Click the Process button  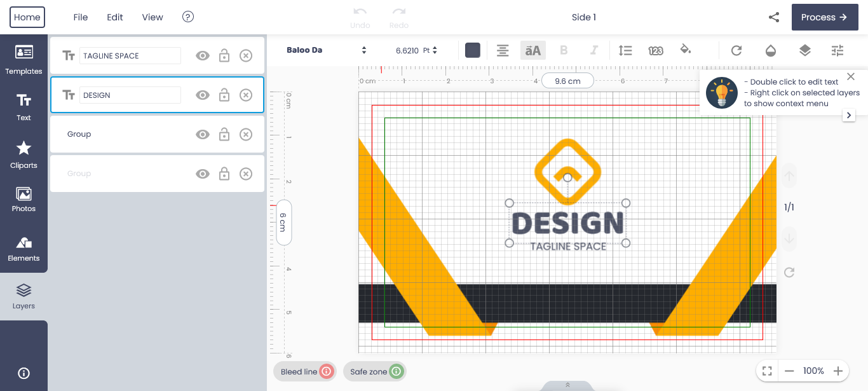pyautogui.click(x=825, y=17)
